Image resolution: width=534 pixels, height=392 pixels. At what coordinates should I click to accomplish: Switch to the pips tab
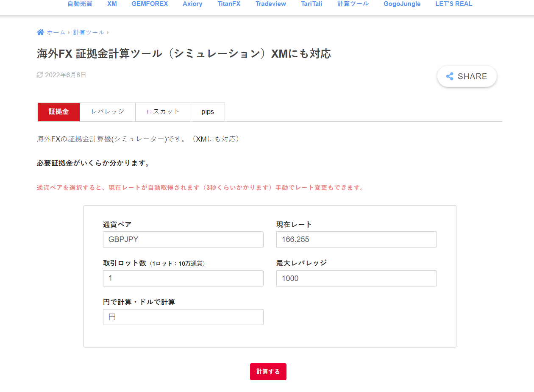tap(208, 112)
